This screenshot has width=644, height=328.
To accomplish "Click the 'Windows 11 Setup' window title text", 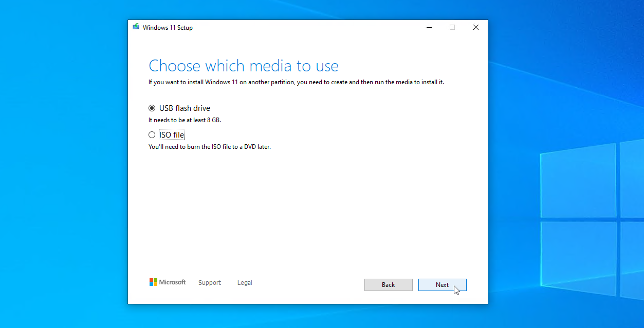I will 168,28.
